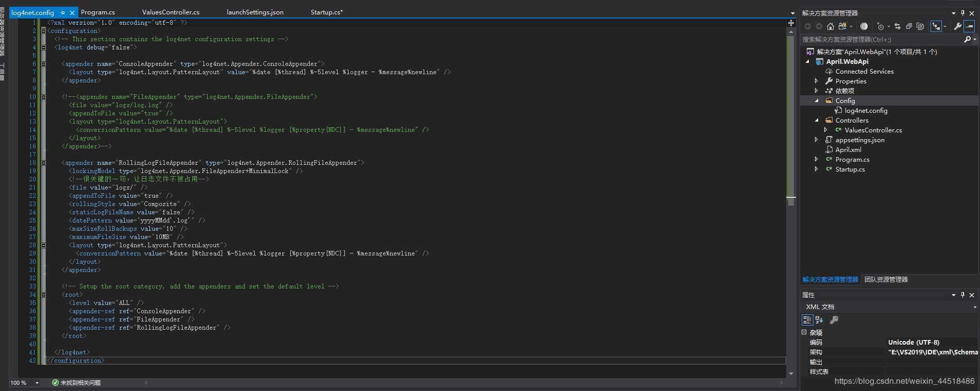
Task: Click the magnifier search icon in Solution Explorer
Action: (x=967, y=39)
